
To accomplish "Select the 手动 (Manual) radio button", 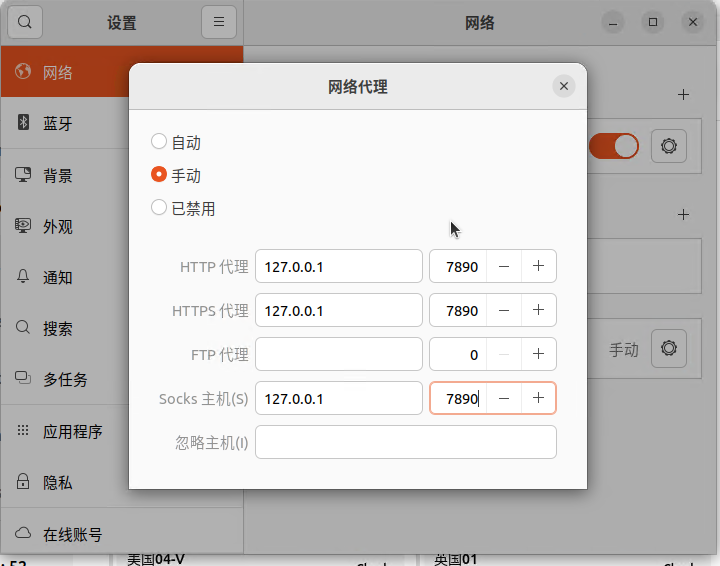I will [159, 175].
